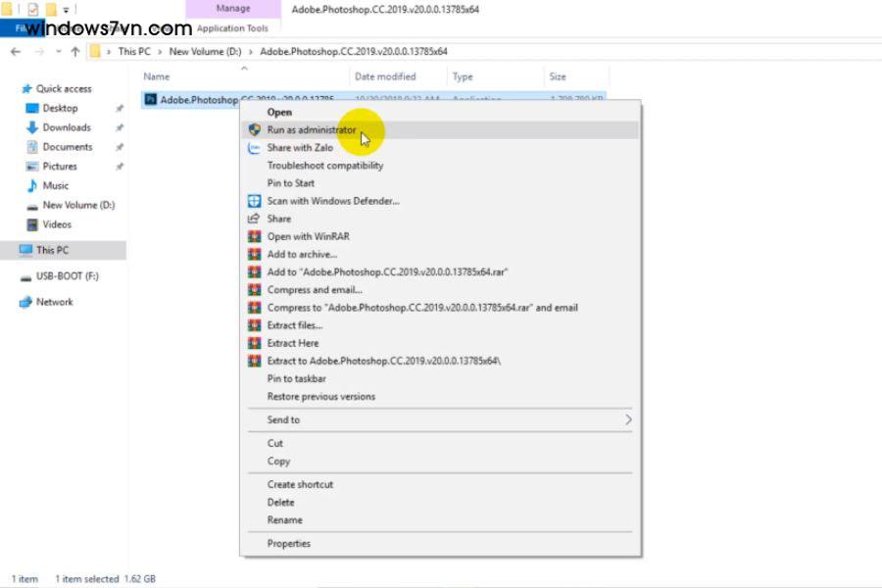This screenshot has height=588, width=882.
Task: Click the WinRAR icon beside Extract Here
Action: (254, 343)
